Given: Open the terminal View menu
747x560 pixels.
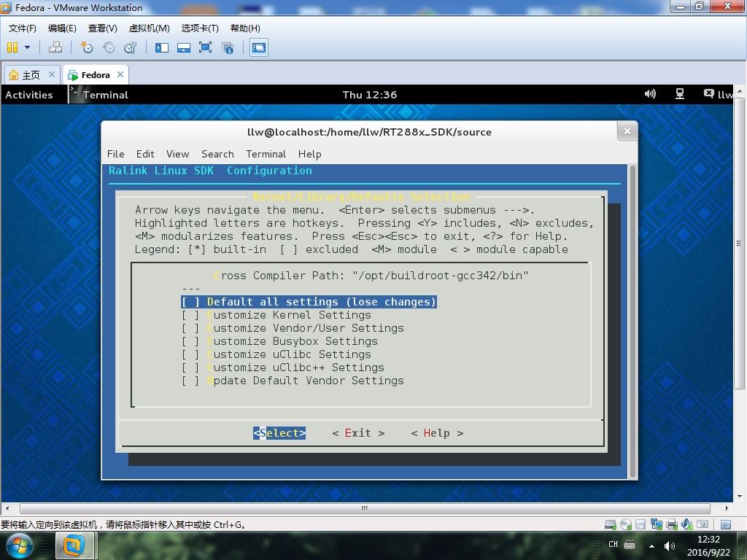Looking at the screenshot, I should coord(178,154).
